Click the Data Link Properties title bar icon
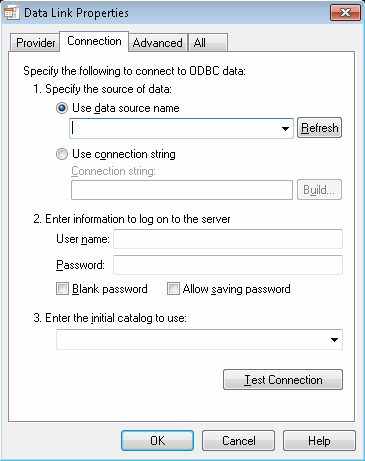 tap(12, 13)
